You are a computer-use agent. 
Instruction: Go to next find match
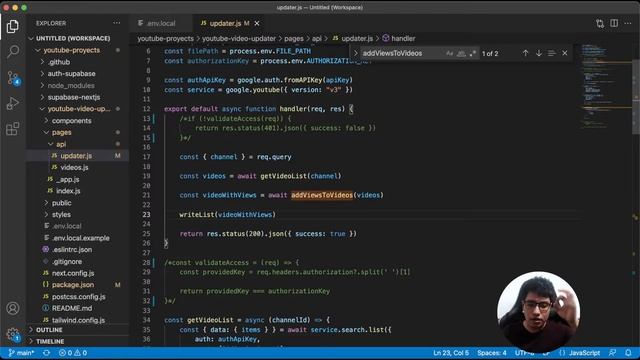[x=538, y=53]
